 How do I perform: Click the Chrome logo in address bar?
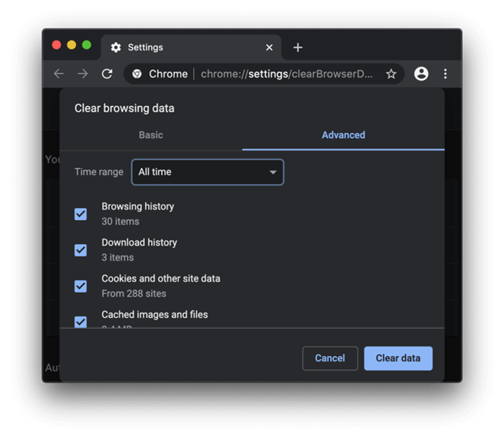click(x=137, y=74)
